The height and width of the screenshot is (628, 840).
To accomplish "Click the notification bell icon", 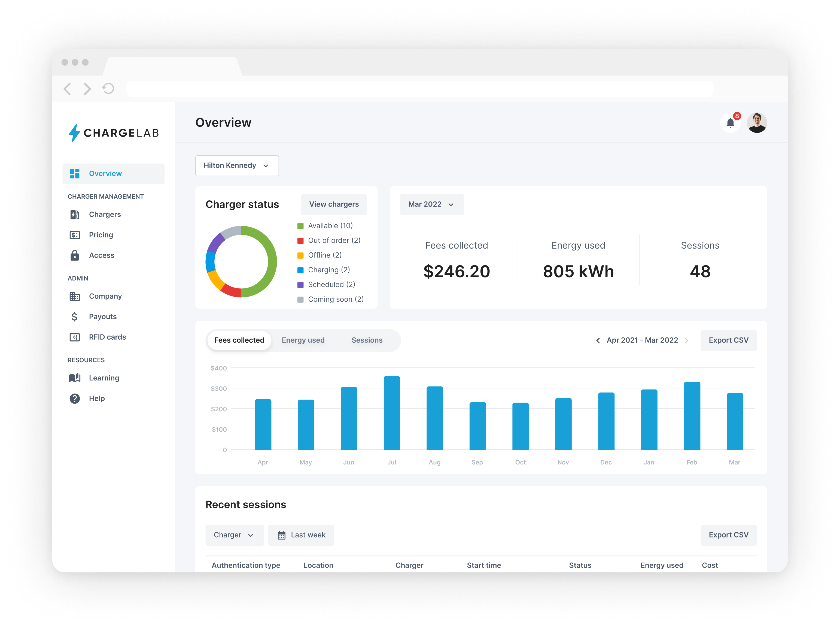I will point(730,123).
